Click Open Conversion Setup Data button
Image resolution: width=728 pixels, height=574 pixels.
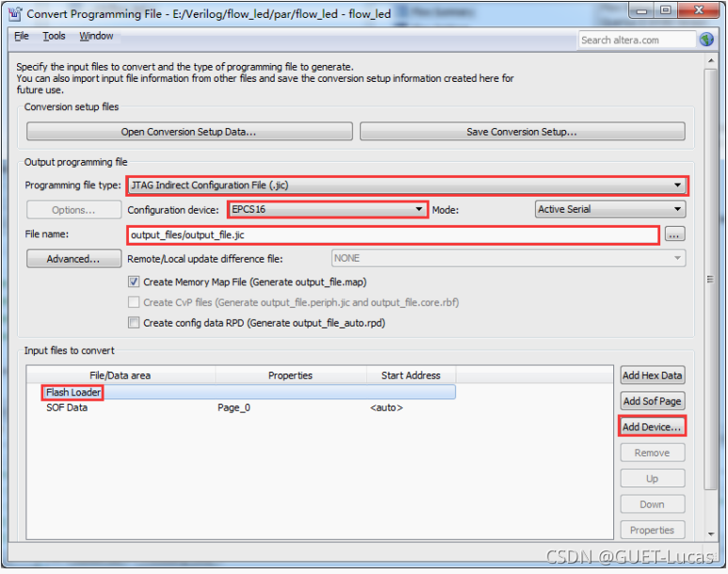[x=189, y=132]
